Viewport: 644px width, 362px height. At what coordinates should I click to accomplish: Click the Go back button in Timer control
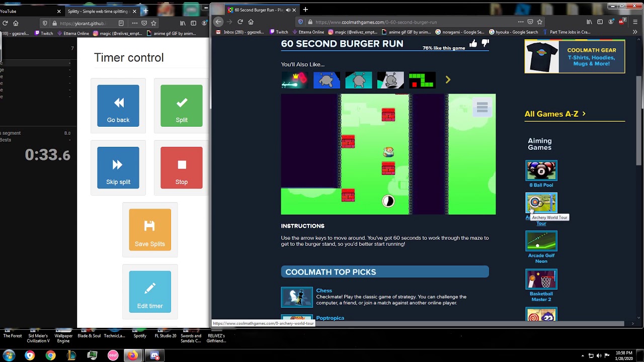pos(118,106)
